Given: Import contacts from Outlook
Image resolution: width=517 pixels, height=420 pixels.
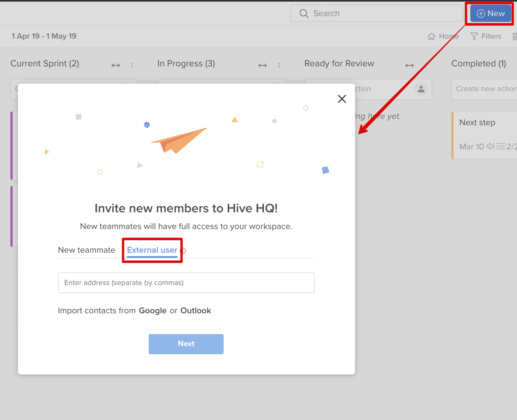Looking at the screenshot, I should coord(195,310).
